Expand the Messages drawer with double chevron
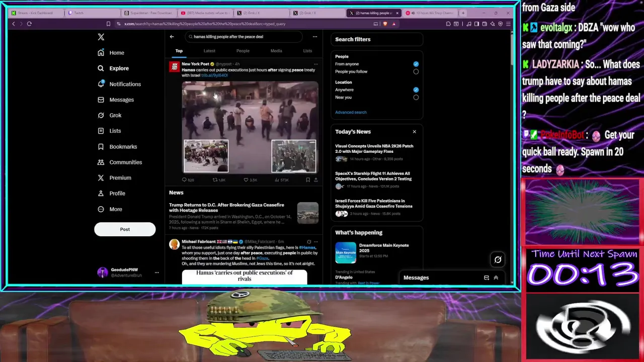Image resolution: width=644 pixels, height=362 pixels. coord(496,278)
